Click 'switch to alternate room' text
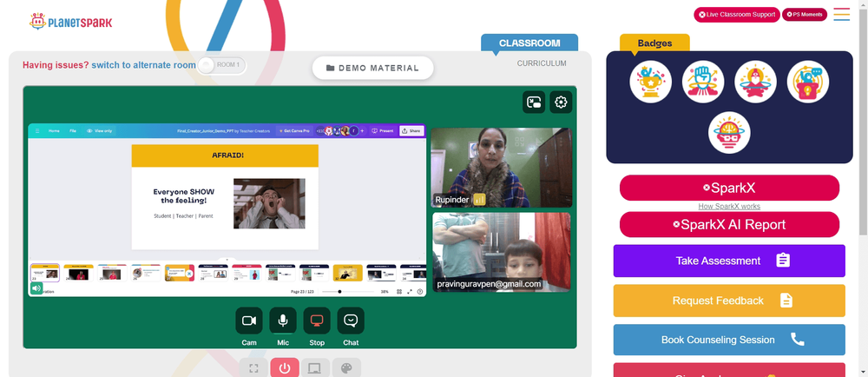Image resolution: width=868 pixels, height=377 pixels. click(x=143, y=65)
